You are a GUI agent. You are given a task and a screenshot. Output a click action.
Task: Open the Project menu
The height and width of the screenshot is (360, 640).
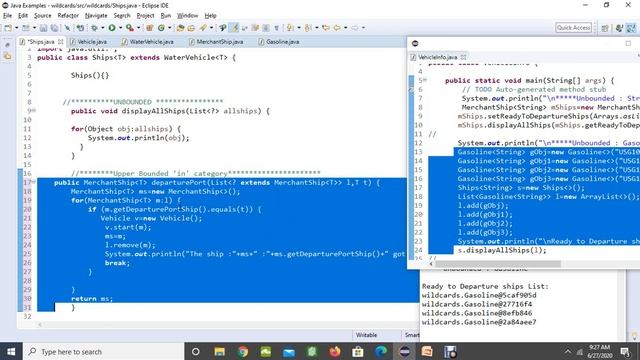(x=145, y=16)
